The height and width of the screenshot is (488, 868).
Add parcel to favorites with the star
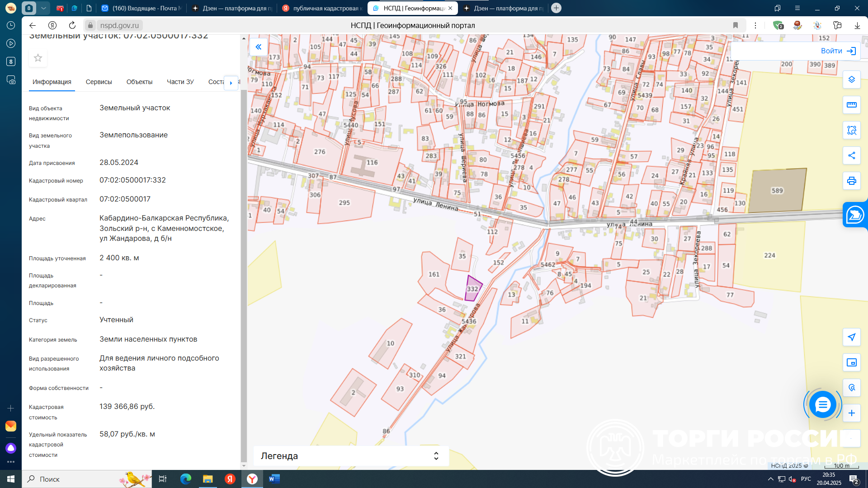tap(38, 58)
